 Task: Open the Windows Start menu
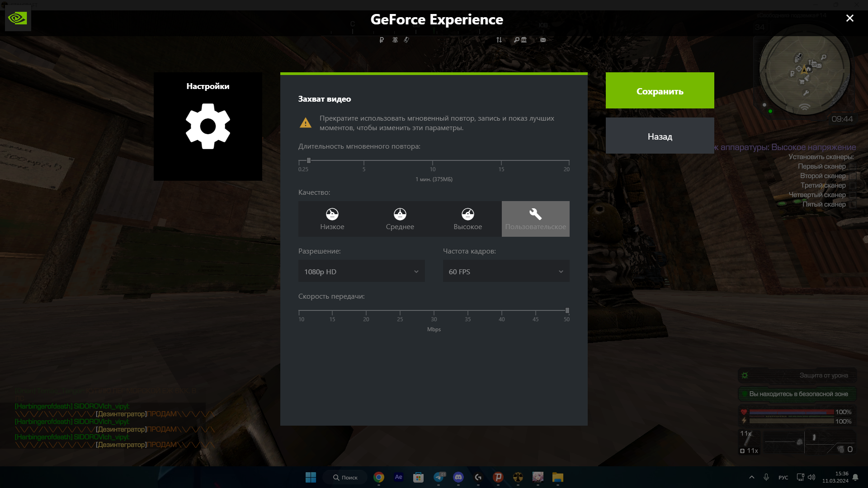coord(311,477)
